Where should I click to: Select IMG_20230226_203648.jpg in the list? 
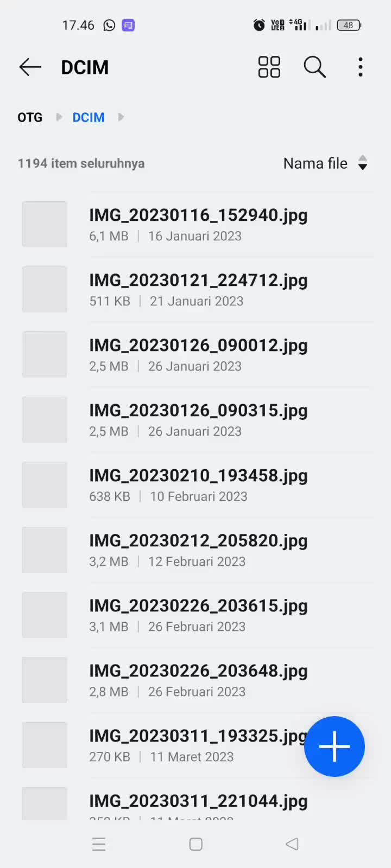(x=198, y=680)
